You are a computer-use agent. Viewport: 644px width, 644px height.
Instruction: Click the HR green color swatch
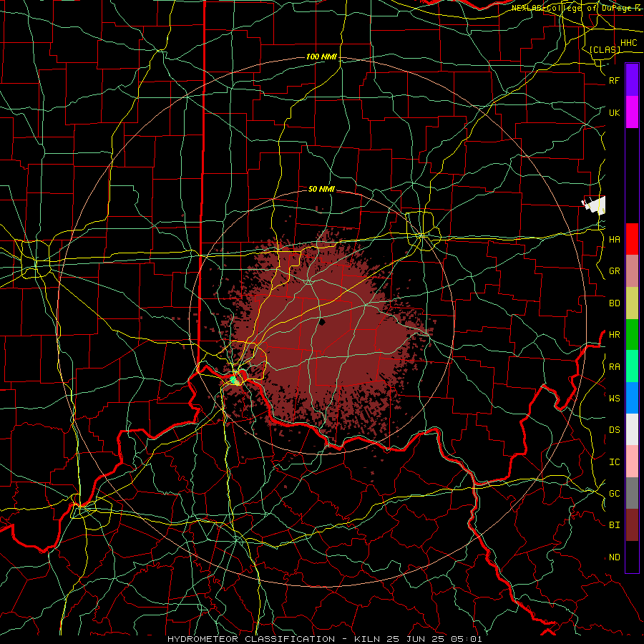632,334
